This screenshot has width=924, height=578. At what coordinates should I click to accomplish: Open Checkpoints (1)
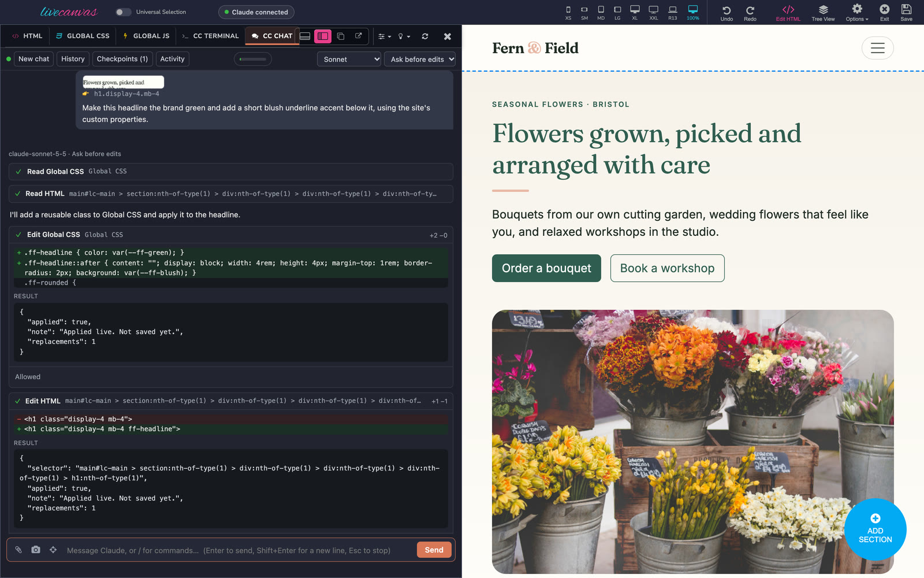122,59
